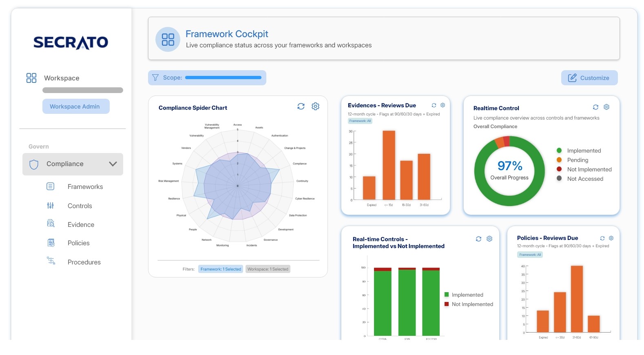Screen dimensions: 644x355
Task: Toggle Implemented legend in bar chart
Action: coord(464,295)
